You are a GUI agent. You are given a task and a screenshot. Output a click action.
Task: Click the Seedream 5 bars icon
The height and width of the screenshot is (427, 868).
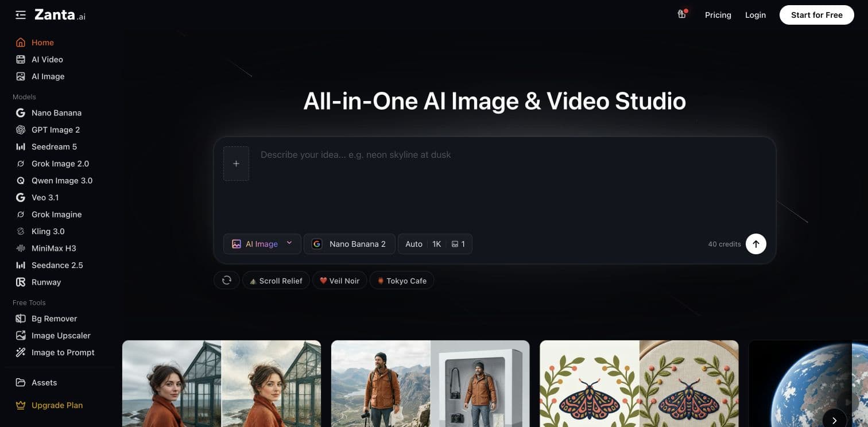click(21, 147)
